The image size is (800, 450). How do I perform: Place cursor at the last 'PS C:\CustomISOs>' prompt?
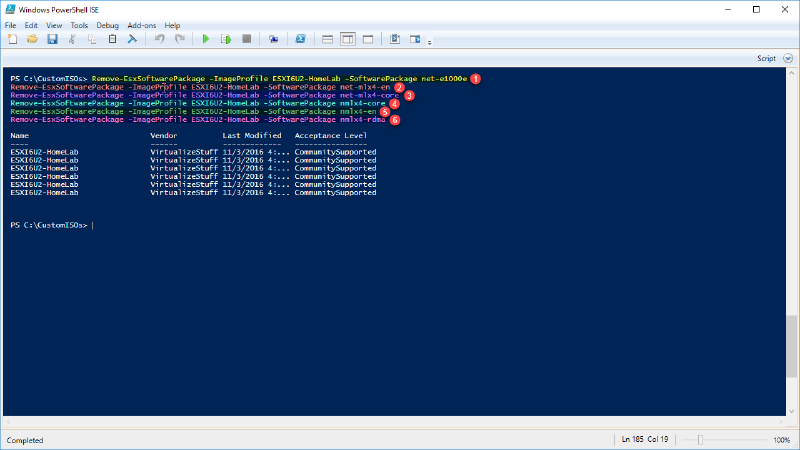pos(49,225)
